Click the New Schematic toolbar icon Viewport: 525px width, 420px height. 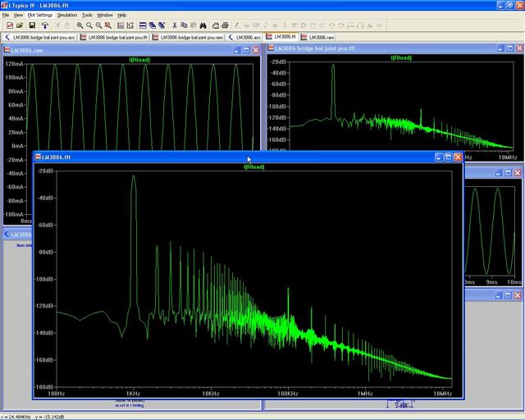8,25
